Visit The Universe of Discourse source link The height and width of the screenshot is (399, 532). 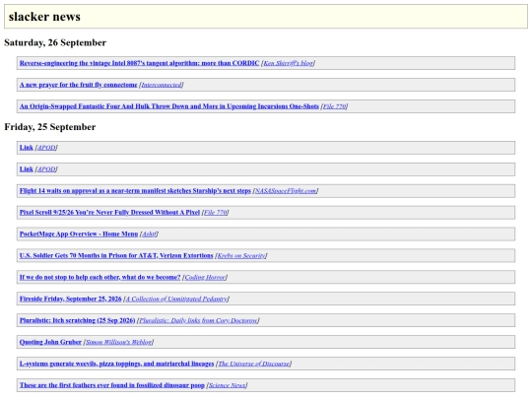coord(254,364)
